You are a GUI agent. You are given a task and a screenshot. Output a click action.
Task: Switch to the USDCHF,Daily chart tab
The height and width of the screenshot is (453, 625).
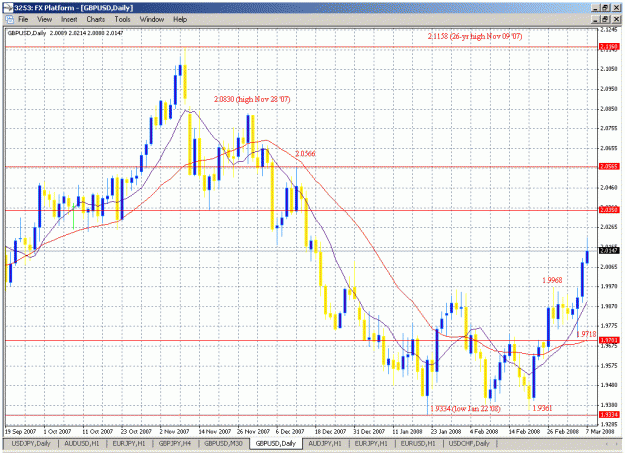click(x=469, y=443)
